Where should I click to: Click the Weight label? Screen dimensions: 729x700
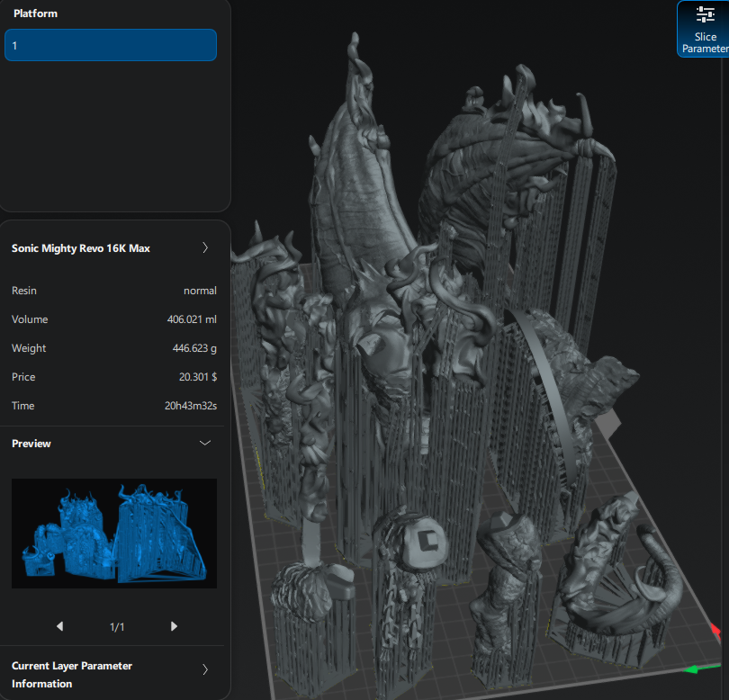coord(29,348)
